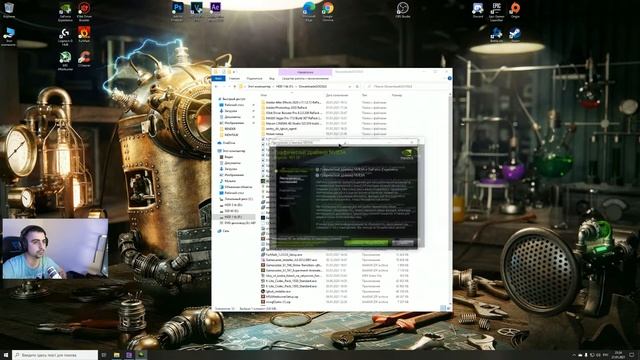The width and height of the screenshot is (640, 360).
Task: Click the gray Cancel button in NVIDIA installer
Action: click(x=403, y=242)
